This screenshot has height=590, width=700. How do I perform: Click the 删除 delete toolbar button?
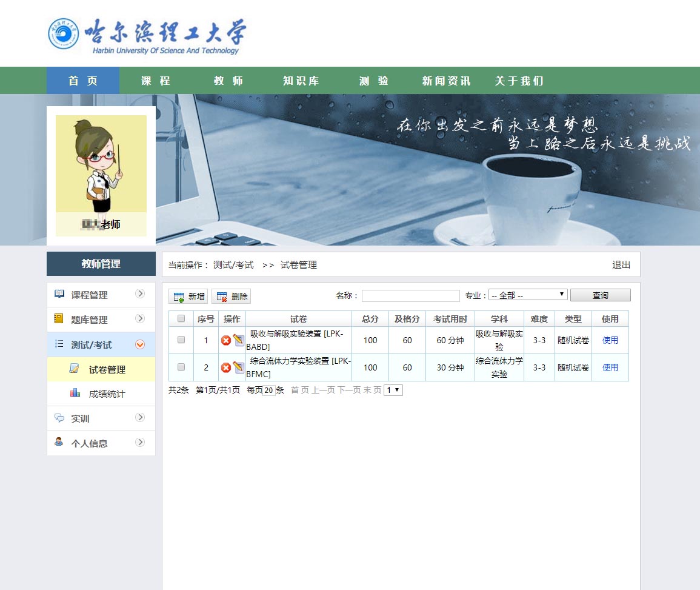231,297
